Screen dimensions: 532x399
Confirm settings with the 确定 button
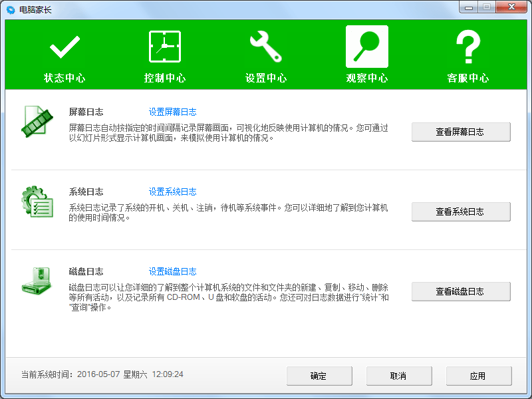pos(319,376)
